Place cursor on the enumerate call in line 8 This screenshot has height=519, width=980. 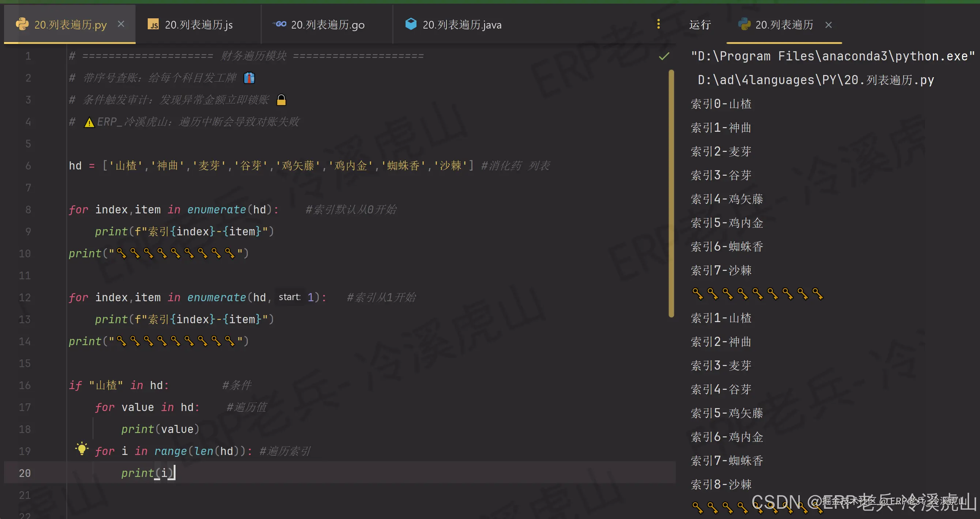pyautogui.click(x=216, y=209)
